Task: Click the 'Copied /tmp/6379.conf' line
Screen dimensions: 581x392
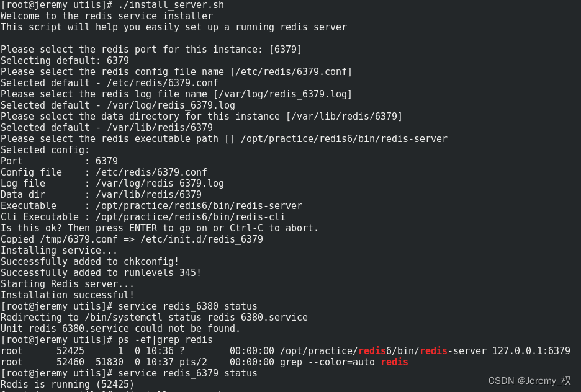Action: [x=132, y=239]
